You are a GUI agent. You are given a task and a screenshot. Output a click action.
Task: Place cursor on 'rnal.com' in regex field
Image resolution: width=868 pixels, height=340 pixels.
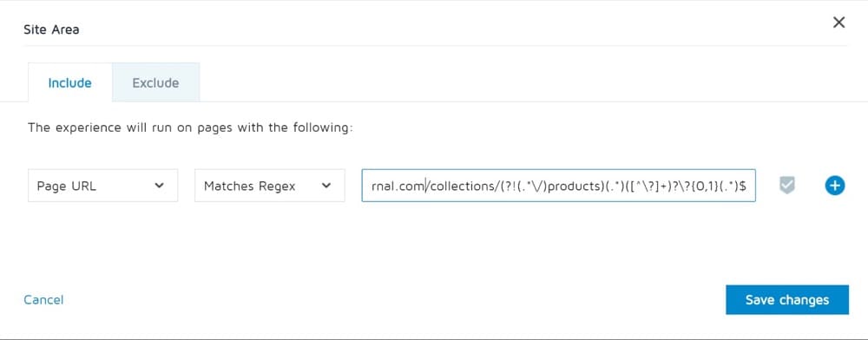(398, 186)
